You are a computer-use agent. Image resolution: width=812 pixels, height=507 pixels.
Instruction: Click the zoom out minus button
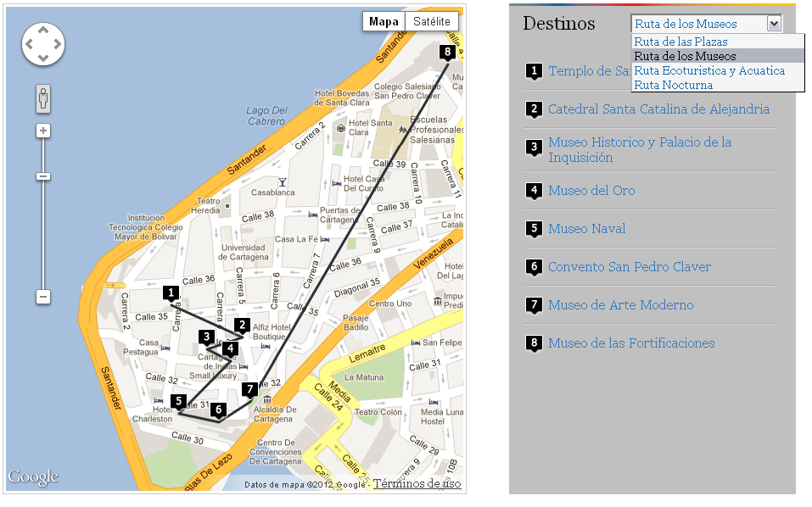pos(43,297)
